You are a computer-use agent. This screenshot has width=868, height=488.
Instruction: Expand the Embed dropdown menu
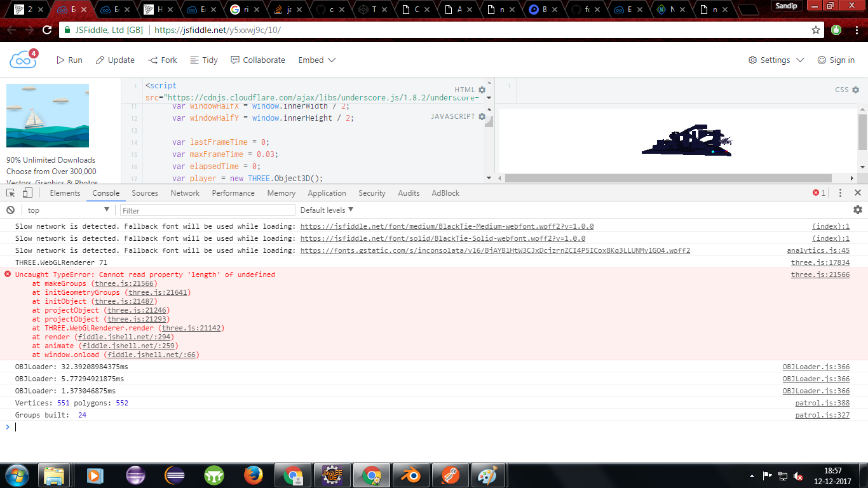[316, 60]
